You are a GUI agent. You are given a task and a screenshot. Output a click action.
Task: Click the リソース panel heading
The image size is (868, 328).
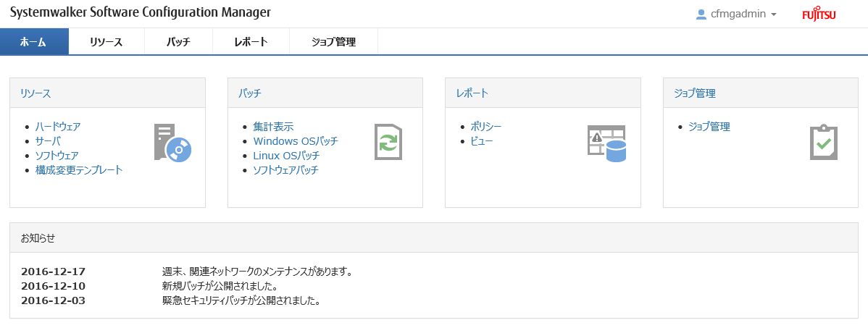[x=36, y=93]
